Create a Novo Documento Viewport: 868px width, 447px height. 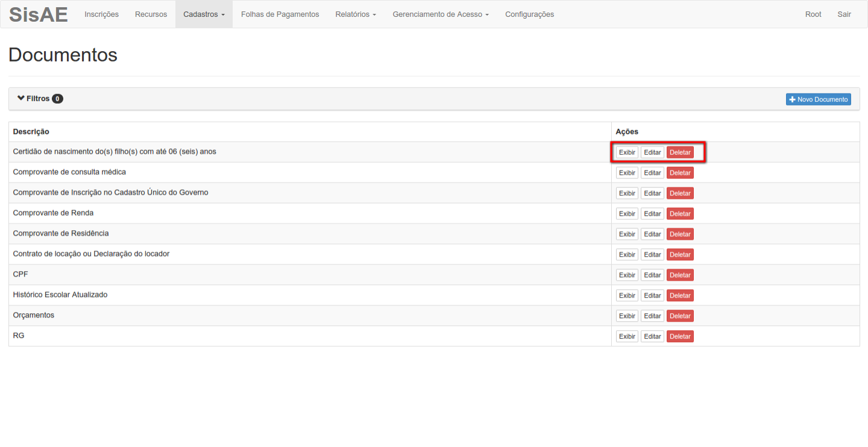click(818, 99)
